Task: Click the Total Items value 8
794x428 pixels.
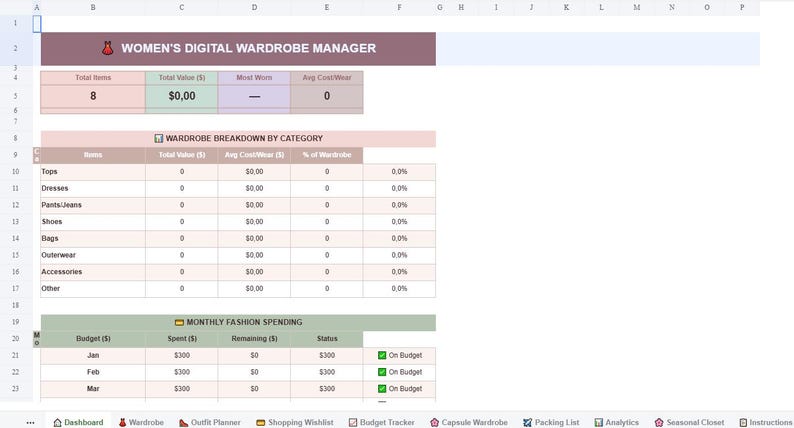Action: [93, 96]
